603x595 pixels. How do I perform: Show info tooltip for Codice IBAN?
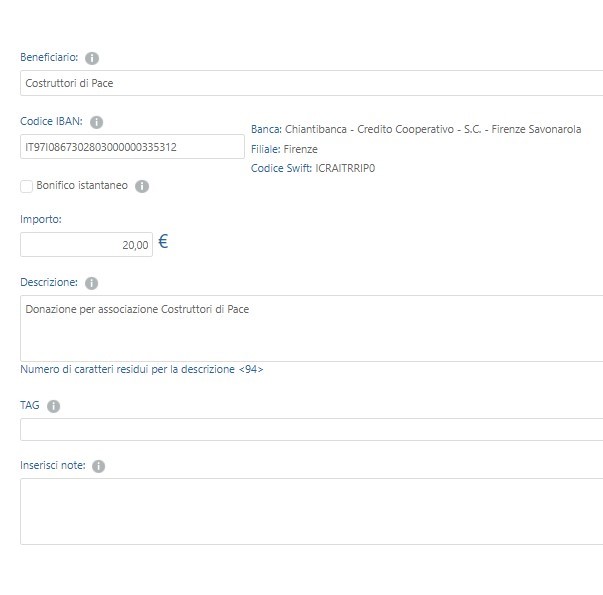point(97,122)
